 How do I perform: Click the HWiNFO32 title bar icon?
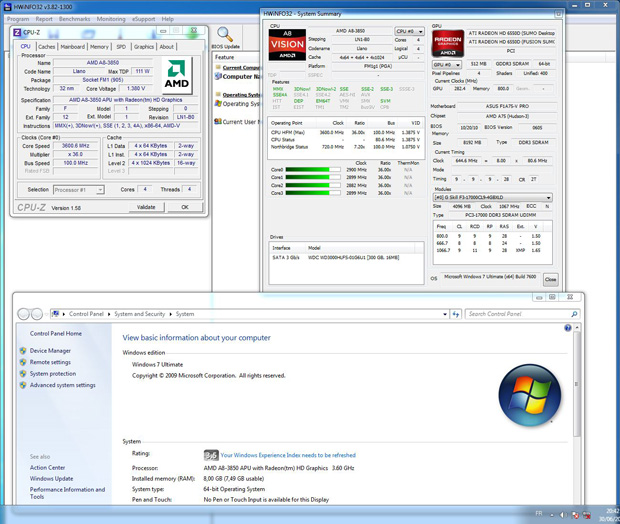[x=7, y=7]
